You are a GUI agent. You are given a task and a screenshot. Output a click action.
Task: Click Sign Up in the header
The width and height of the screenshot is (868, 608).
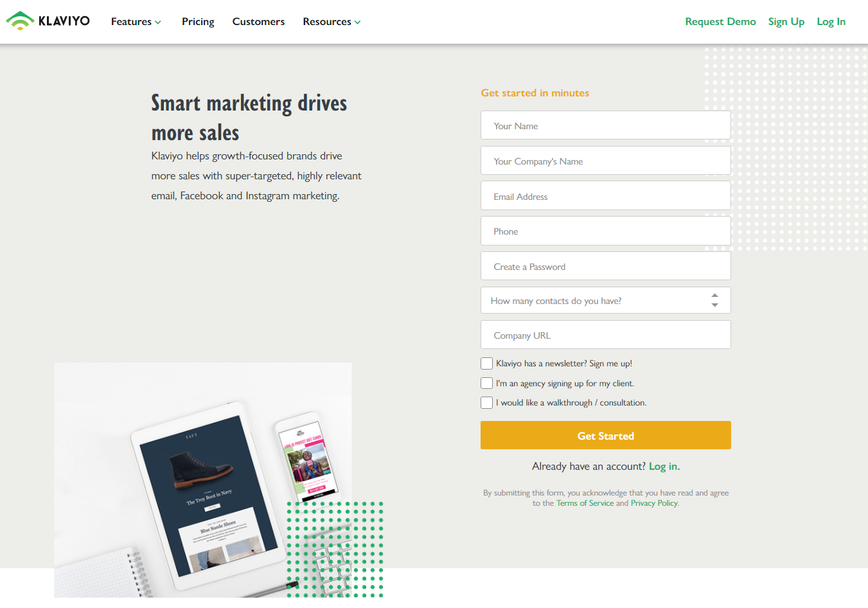(x=786, y=22)
